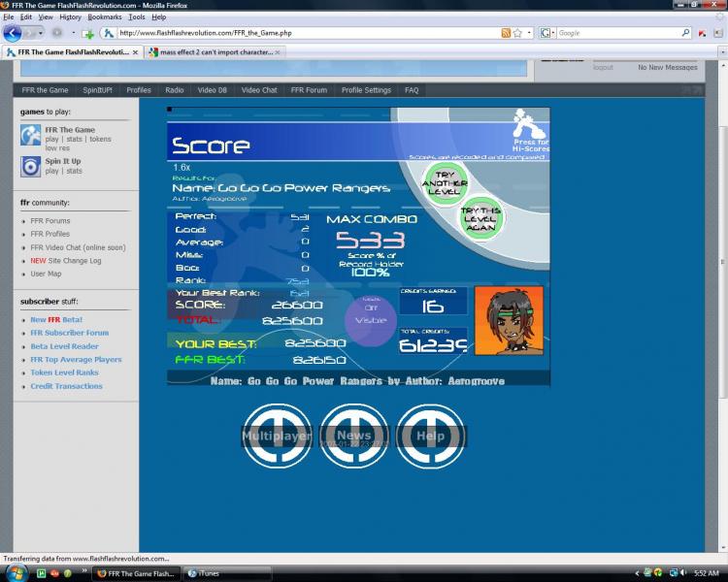The width and height of the screenshot is (728, 582).
Task: Bookmark the page with the star icon
Action: [x=517, y=33]
